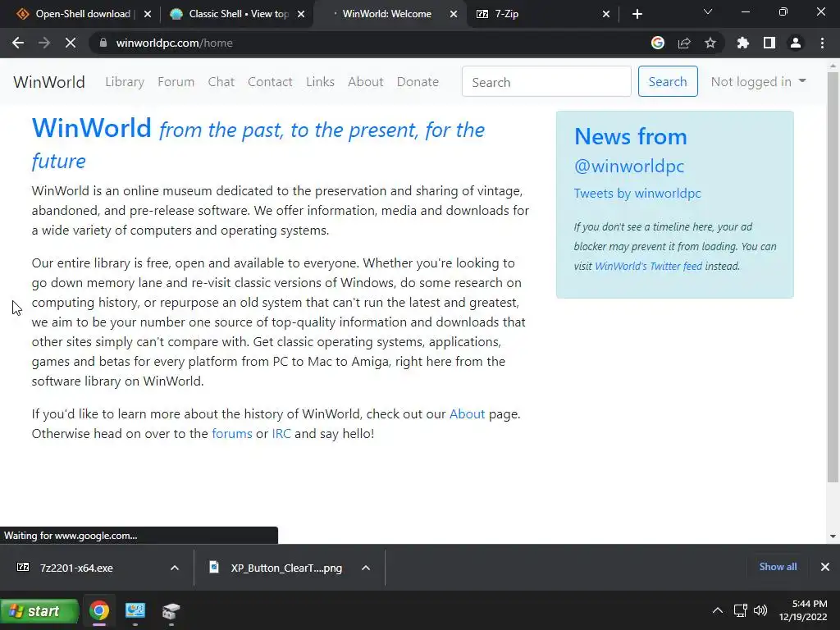The height and width of the screenshot is (630, 840).
Task: Follow the forums link
Action: [232, 433]
